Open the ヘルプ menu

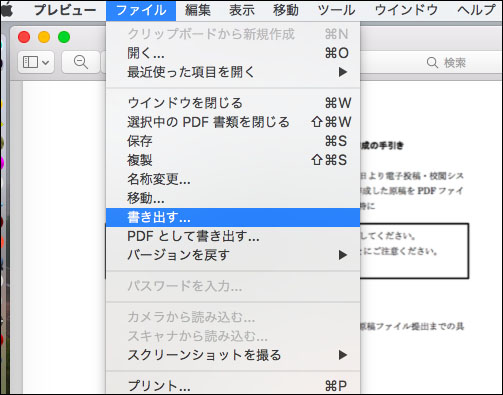click(x=476, y=10)
